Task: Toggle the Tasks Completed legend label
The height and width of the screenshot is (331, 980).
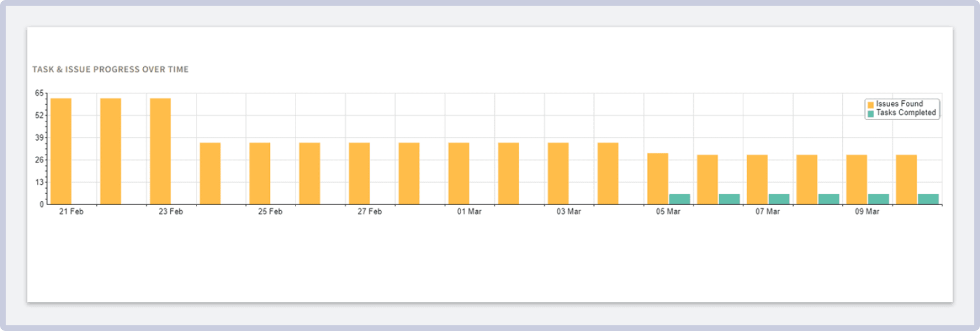Action: coord(905,113)
